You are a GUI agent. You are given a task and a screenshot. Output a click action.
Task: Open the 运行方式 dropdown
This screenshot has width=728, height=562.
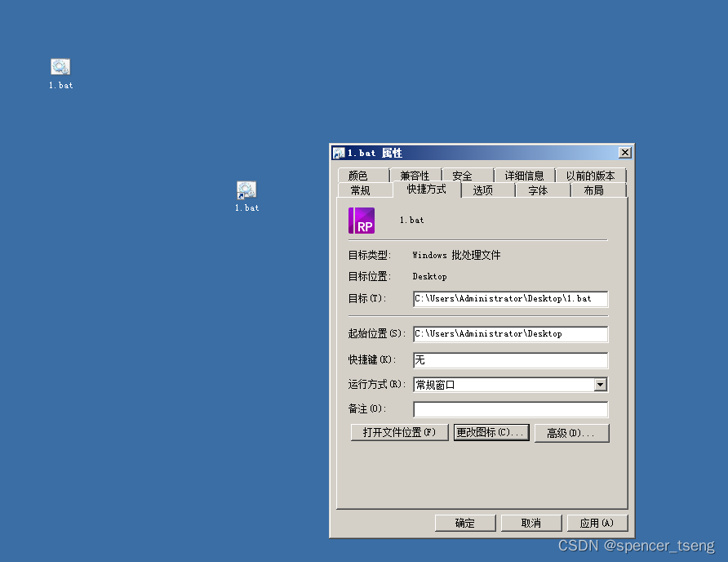tap(601, 384)
